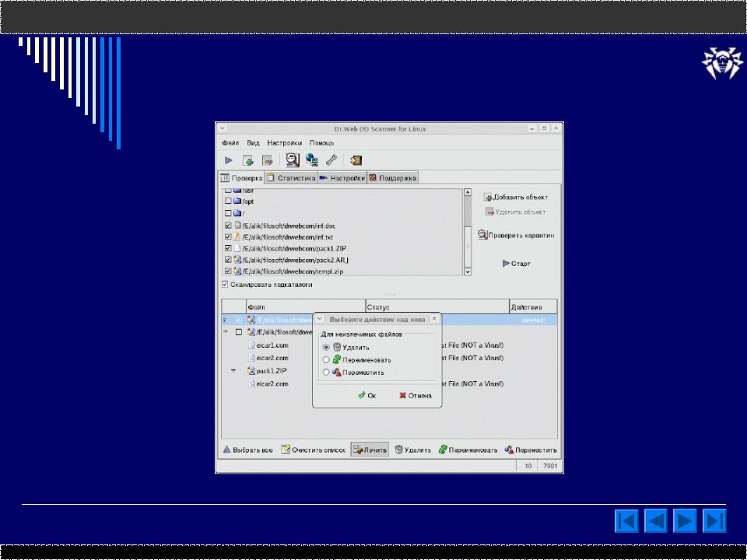Image resolution: width=747 pixels, height=560 pixels.
Task: Open the Вид menu
Action: (x=253, y=143)
